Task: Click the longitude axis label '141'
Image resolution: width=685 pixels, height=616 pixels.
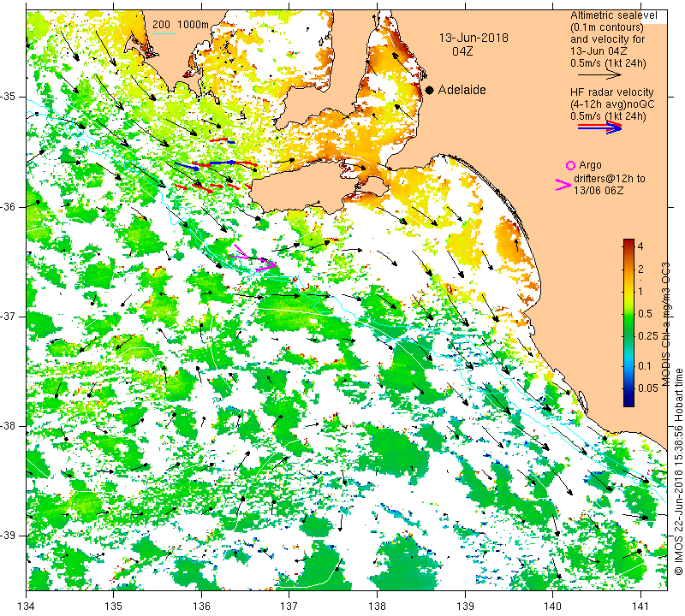Action: tap(640, 607)
